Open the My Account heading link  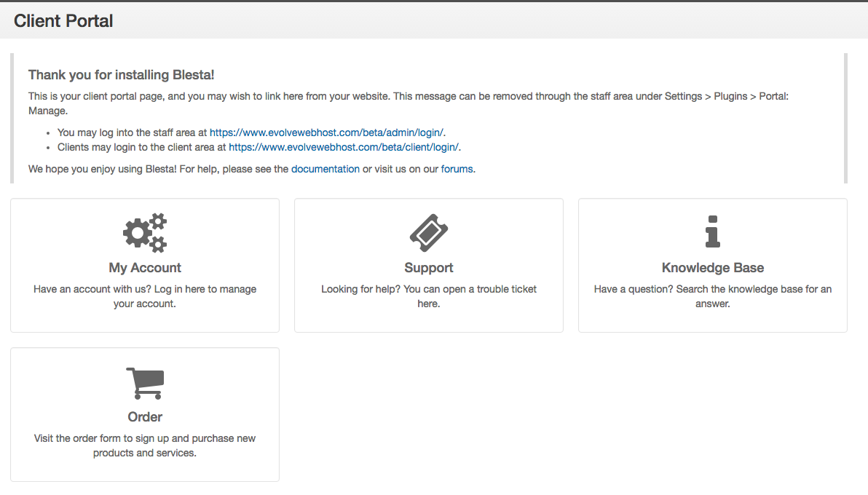(x=145, y=268)
